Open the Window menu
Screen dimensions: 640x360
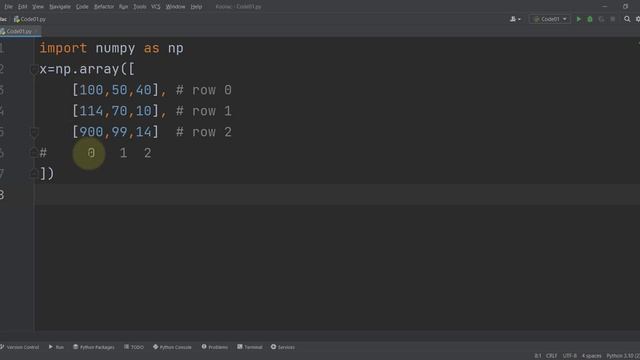176,7
